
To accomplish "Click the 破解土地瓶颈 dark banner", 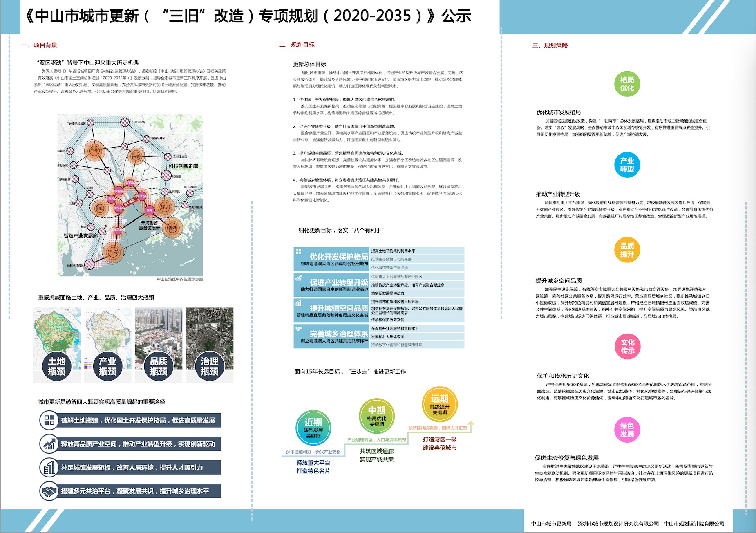I will tap(139, 420).
